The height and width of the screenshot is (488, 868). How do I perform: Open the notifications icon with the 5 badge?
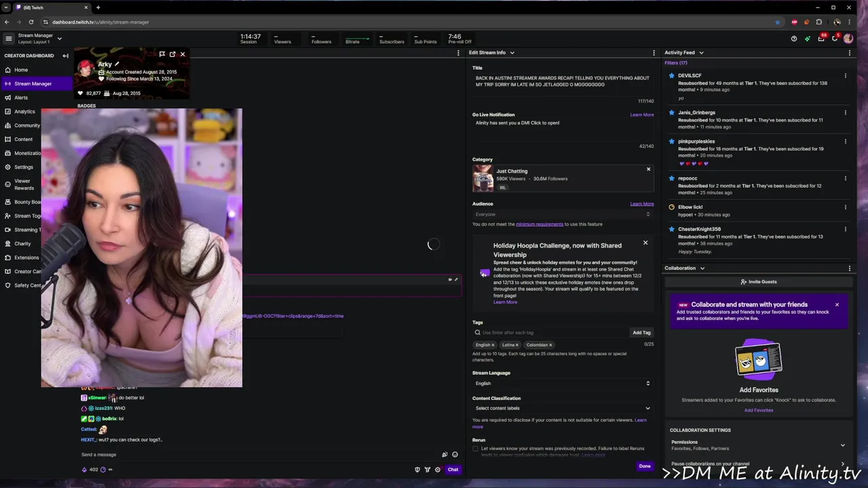tap(835, 39)
